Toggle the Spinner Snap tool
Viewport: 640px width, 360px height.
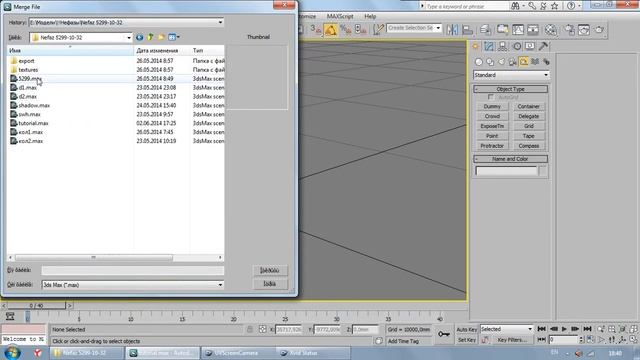361,29
